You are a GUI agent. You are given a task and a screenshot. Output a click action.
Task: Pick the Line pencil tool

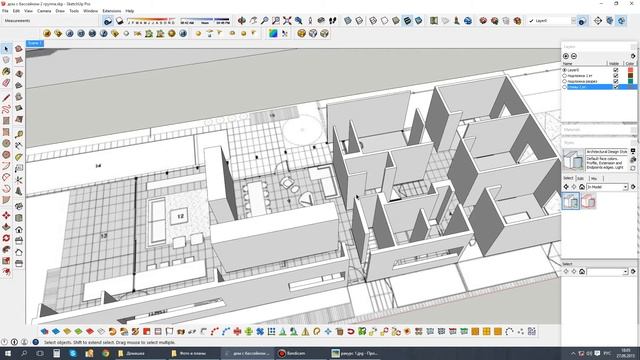tap(6, 98)
